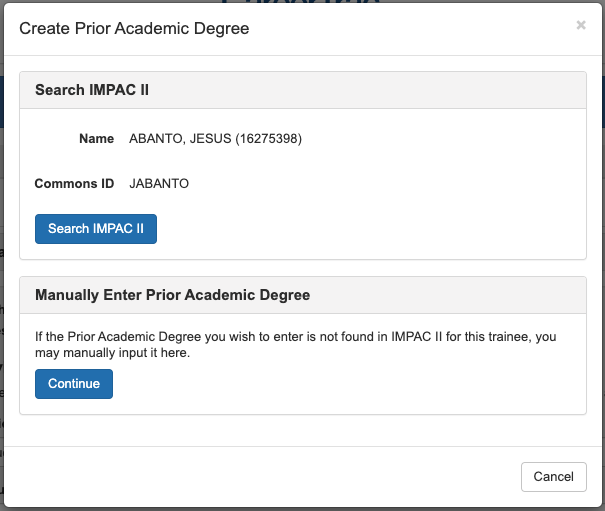This screenshot has height=511, width=605.
Task: Click "IMPAC II" within the instruction sentence
Action: coord(399,337)
